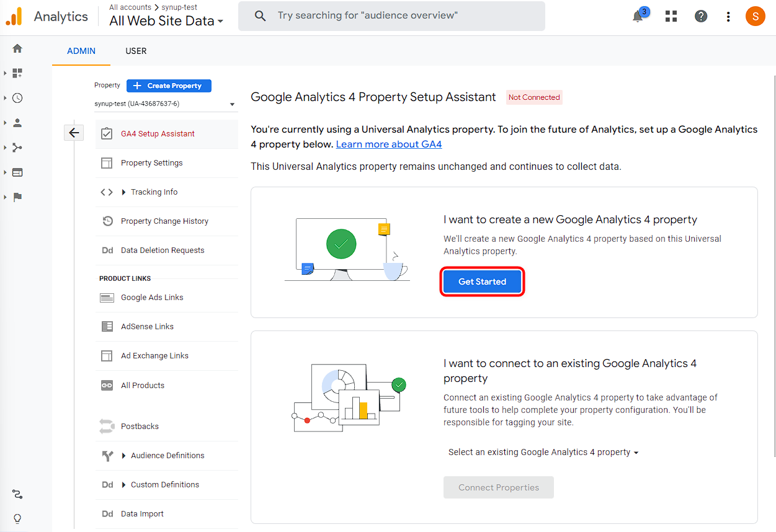The width and height of the screenshot is (776, 532).
Task: Open the All Web Site Data selector
Action: pos(166,20)
